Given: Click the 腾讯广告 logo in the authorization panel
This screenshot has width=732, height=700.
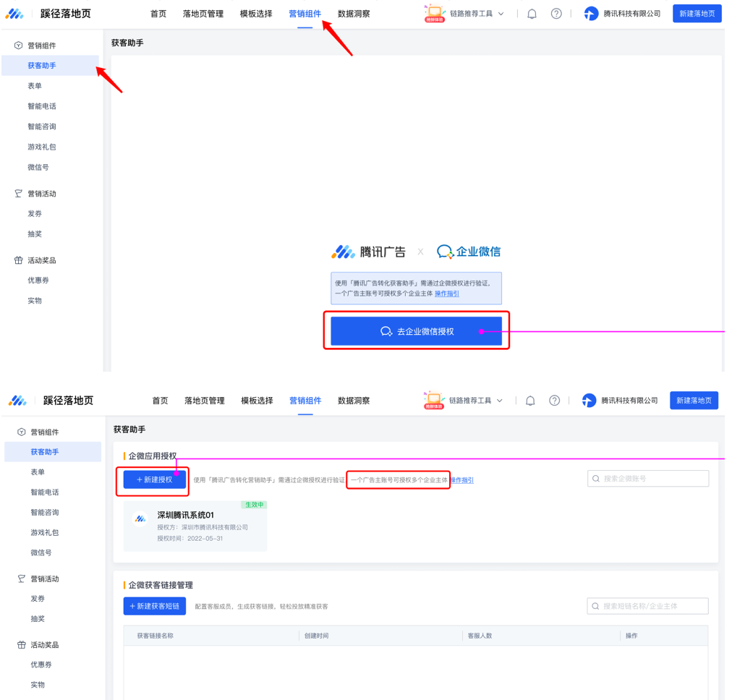Looking at the screenshot, I should pos(368,252).
